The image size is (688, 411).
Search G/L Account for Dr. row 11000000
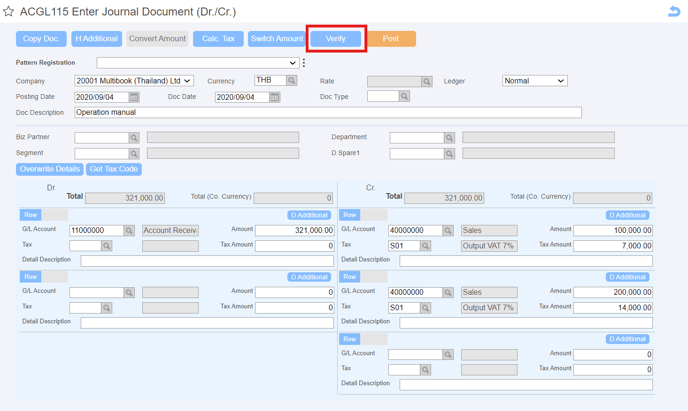point(129,230)
